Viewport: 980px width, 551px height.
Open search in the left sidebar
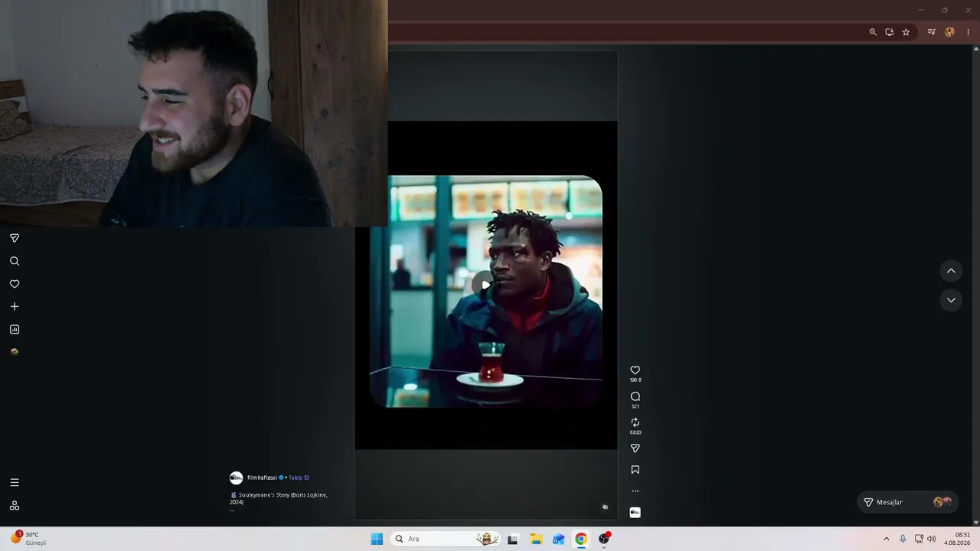click(x=15, y=261)
